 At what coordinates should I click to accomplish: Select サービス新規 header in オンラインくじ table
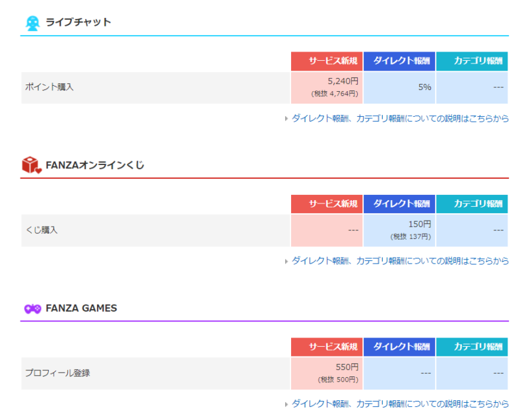(x=327, y=204)
